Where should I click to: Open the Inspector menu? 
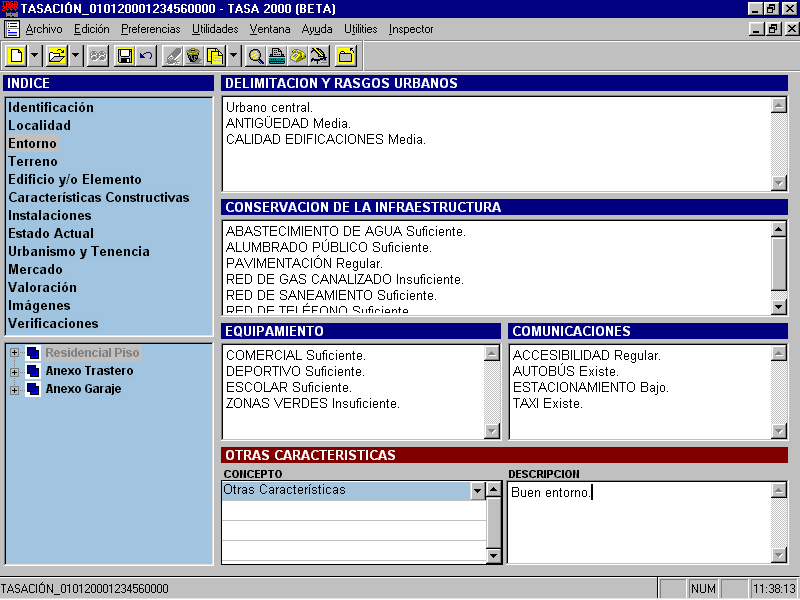point(411,29)
